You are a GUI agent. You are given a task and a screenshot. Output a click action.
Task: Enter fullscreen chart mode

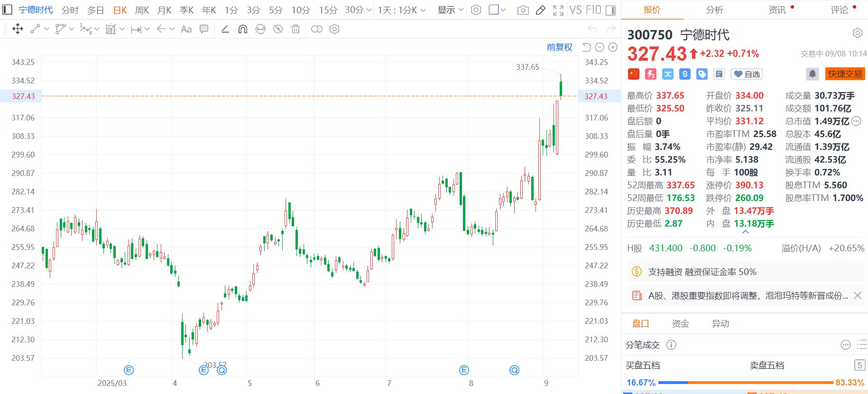pyautogui.click(x=558, y=10)
